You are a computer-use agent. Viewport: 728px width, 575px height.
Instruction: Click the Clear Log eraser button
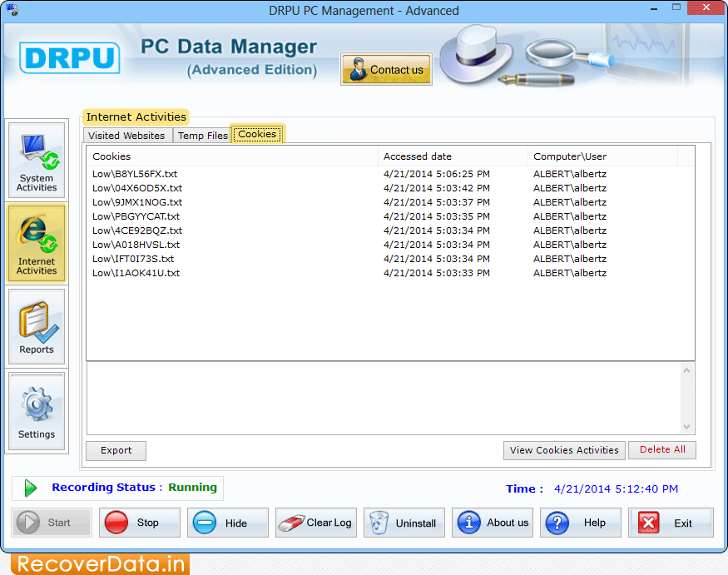[x=315, y=523]
